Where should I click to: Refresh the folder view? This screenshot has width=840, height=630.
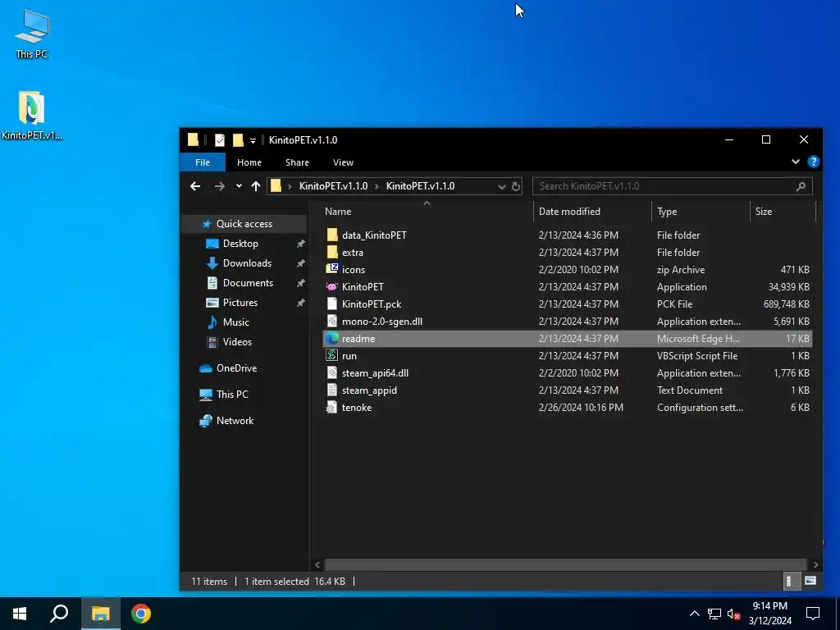[x=516, y=186]
